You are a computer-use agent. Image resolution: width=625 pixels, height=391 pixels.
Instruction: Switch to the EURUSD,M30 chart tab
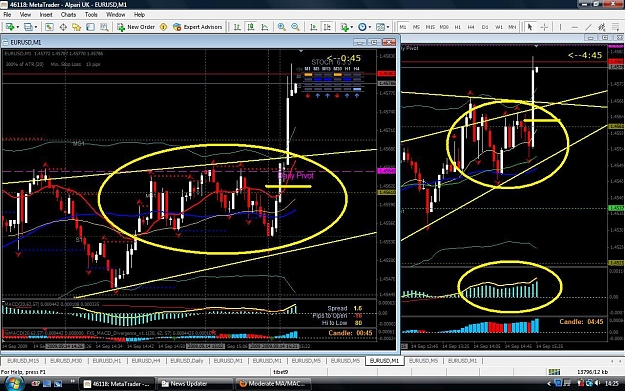click(66, 361)
